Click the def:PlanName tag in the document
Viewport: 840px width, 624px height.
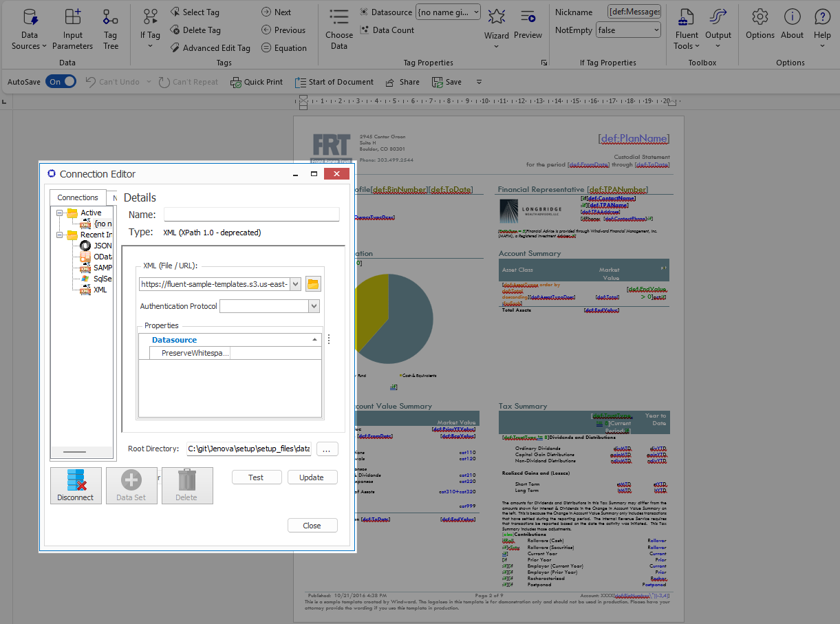click(x=634, y=138)
